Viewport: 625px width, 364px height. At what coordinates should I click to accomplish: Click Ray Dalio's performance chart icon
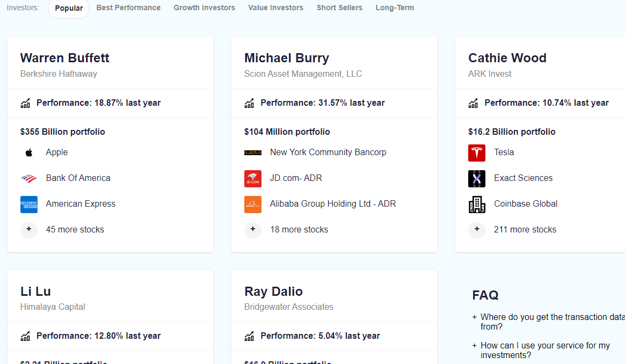point(249,336)
